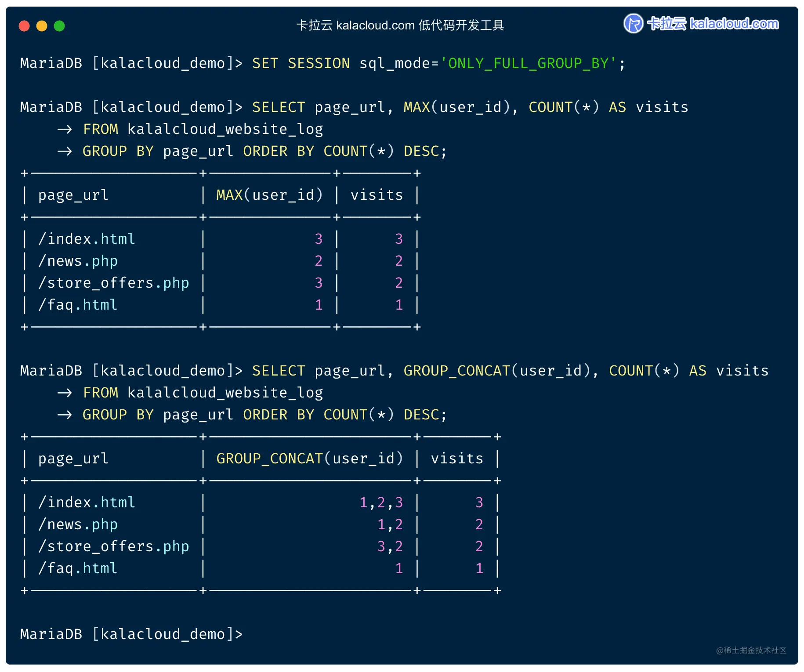The width and height of the screenshot is (804, 672).
Task: Click the yellow minimize window button
Action: [x=42, y=26]
